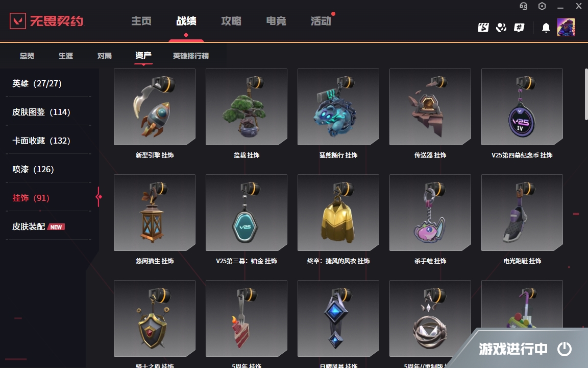Switch to the 主页 tab
This screenshot has width=588, height=368.
coord(141,21)
